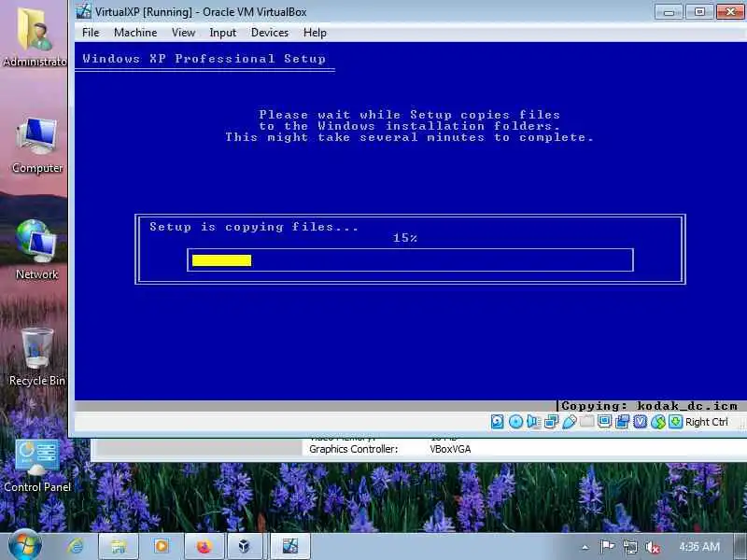Select the Administrator desktop folder icon
The height and width of the screenshot is (560, 747).
[35, 35]
